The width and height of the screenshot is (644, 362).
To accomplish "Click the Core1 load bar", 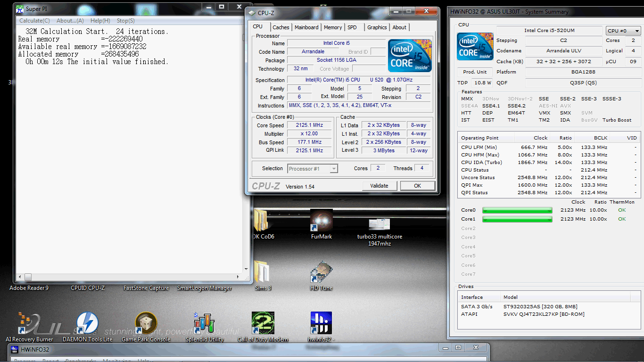I will (x=517, y=219).
